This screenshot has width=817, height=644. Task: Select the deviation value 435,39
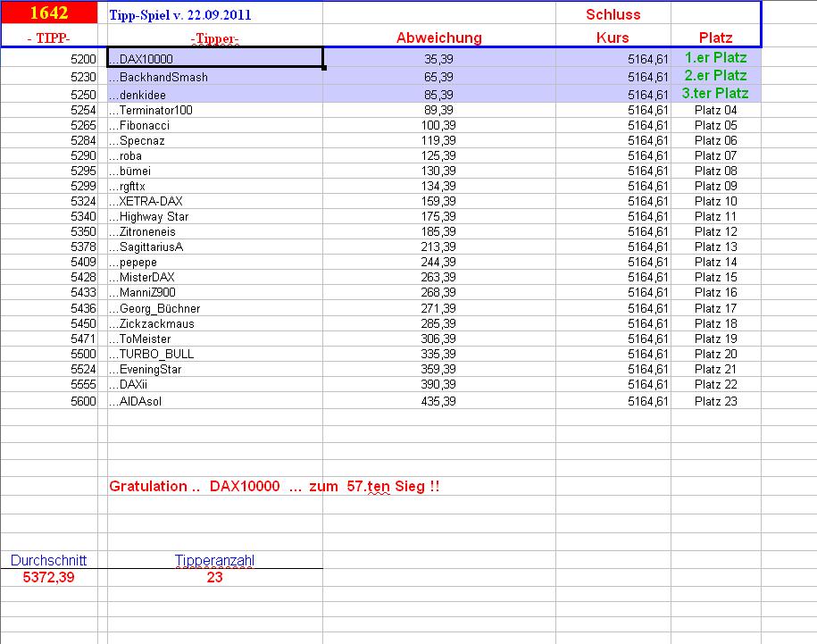point(438,401)
